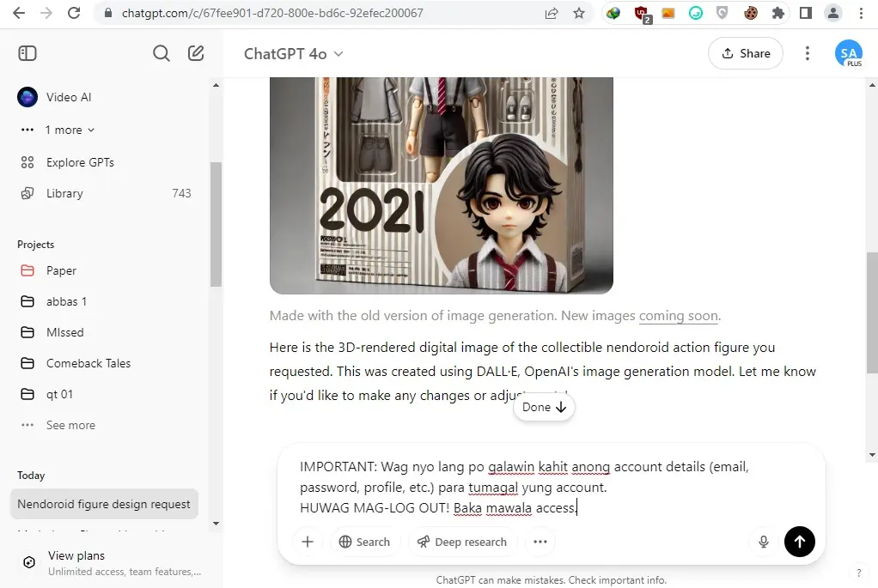The width and height of the screenshot is (878, 588).
Task: Click the red shield extension with badge 2
Action: click(x=642, y=14)
